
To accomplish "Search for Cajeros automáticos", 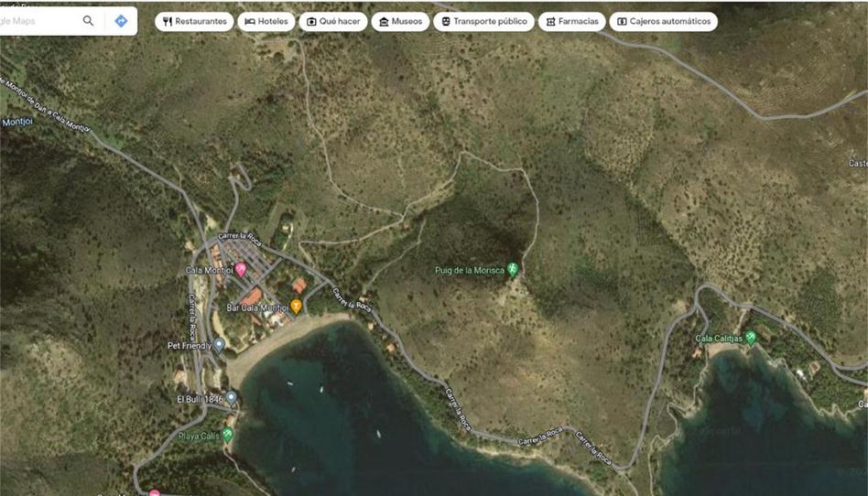I will (663, 21).
